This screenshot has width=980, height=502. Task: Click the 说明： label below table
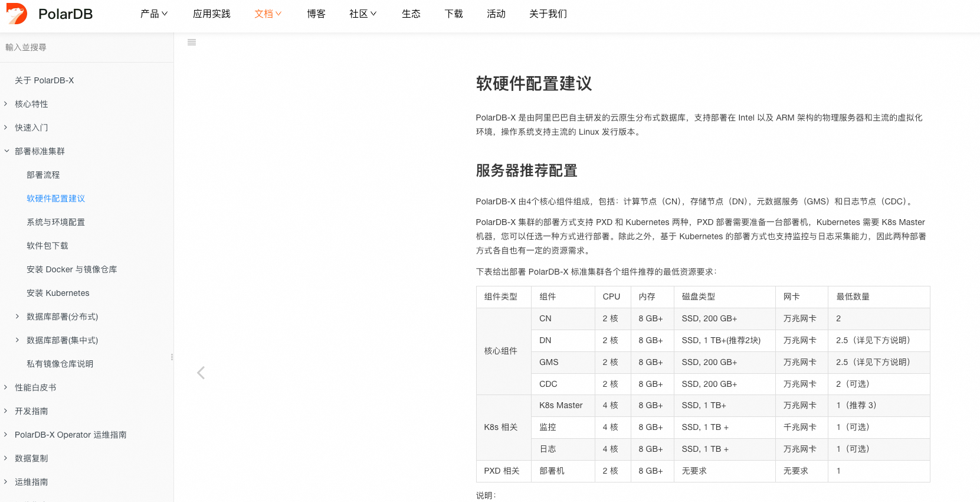486,496
